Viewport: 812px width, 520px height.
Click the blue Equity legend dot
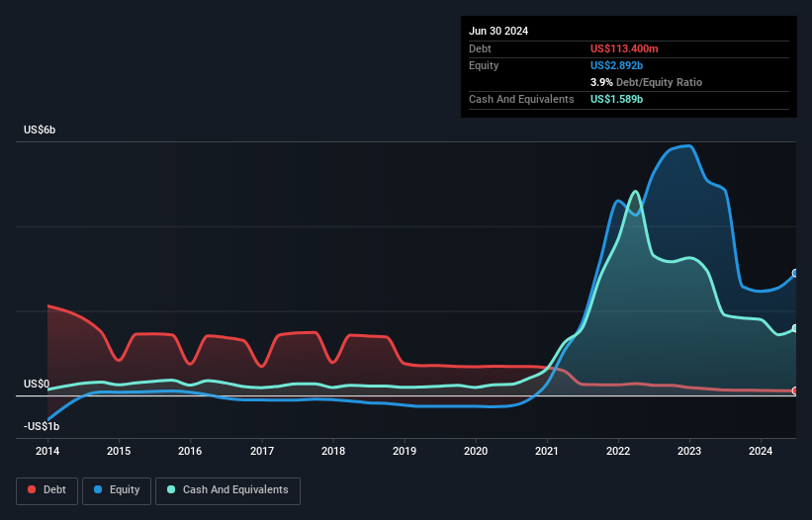tap(98, 489)
